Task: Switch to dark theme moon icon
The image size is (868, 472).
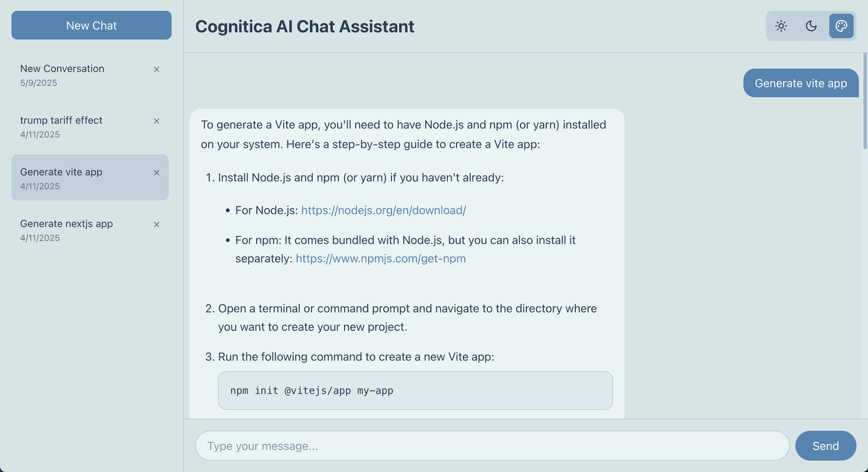Action: [x=811, y=26]
